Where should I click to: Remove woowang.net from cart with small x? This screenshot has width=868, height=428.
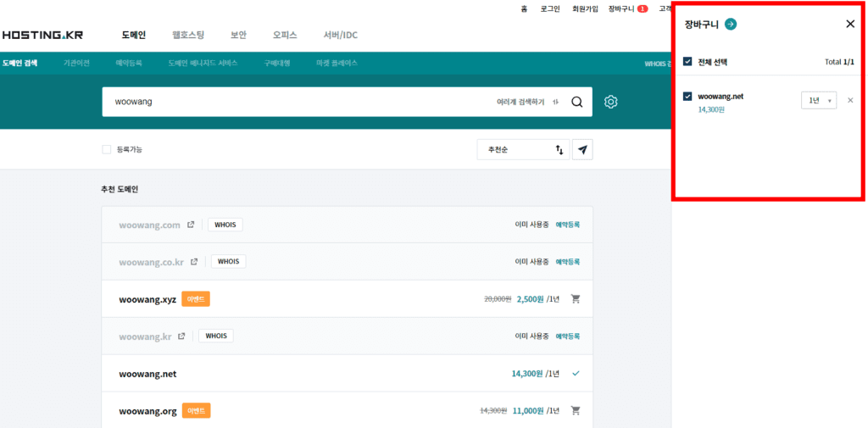[x=850, y=100]
